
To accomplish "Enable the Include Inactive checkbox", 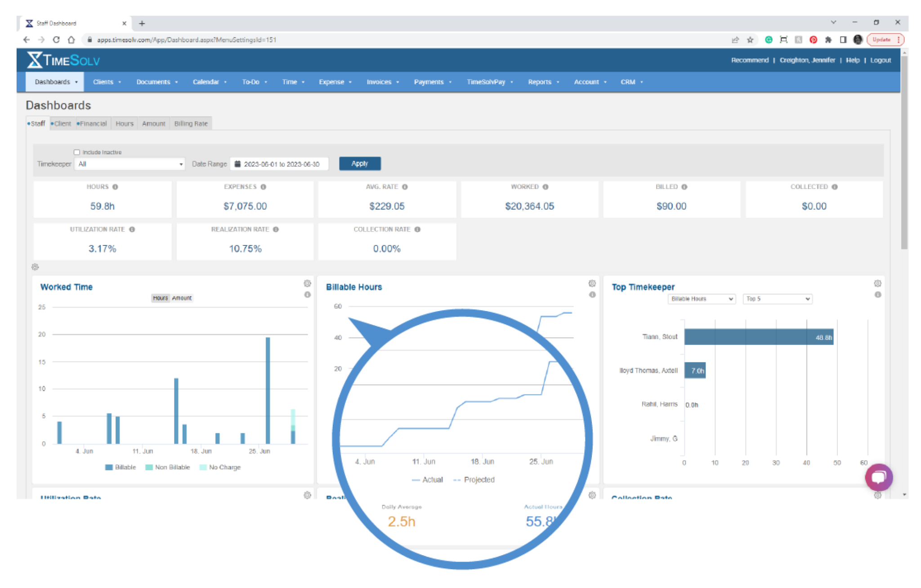I will click(x=77, y=152).
